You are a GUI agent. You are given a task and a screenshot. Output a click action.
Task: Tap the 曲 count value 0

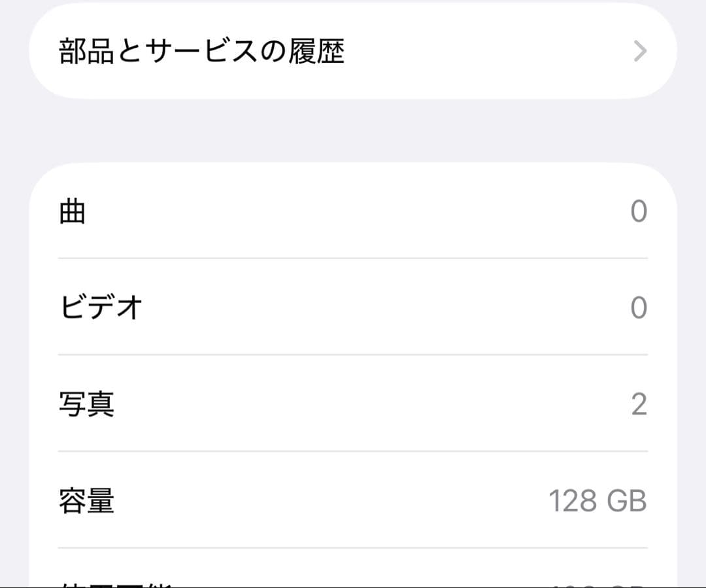pos(639,211)
